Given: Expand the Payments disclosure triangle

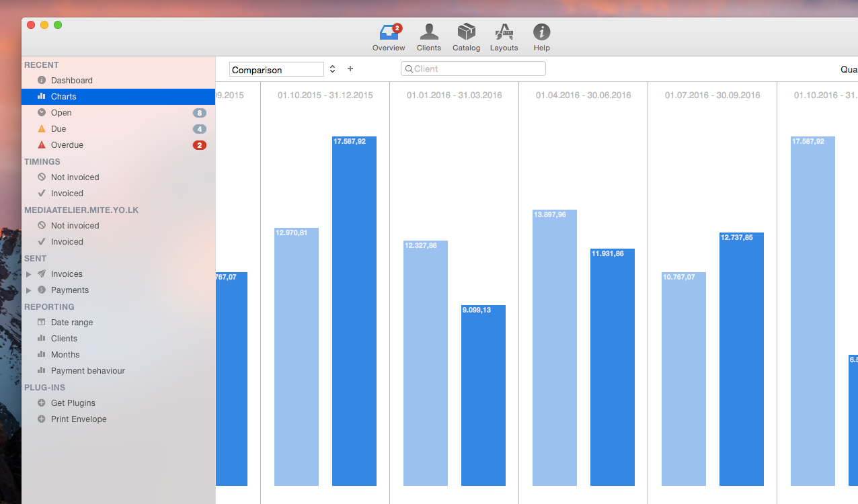Looking at the screenshot, I should click(x=28, y=290).
